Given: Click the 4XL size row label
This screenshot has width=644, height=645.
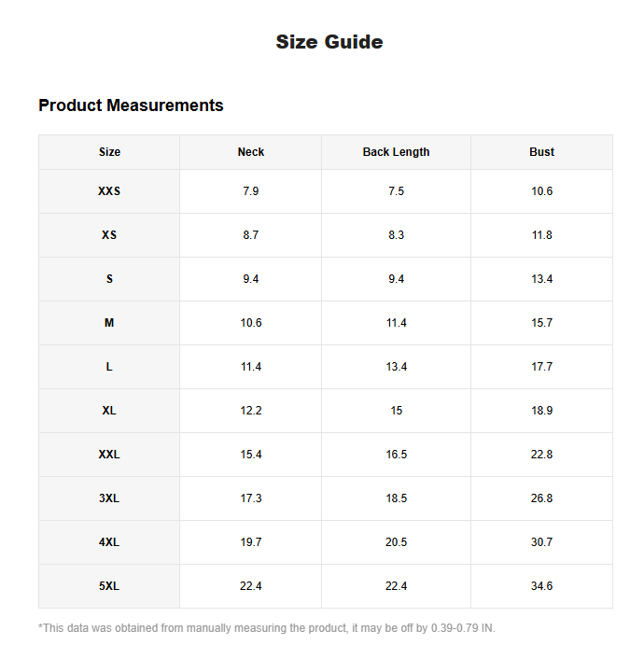Looking at the screenshot, I should pyautogui.click(x=109, y=542).
